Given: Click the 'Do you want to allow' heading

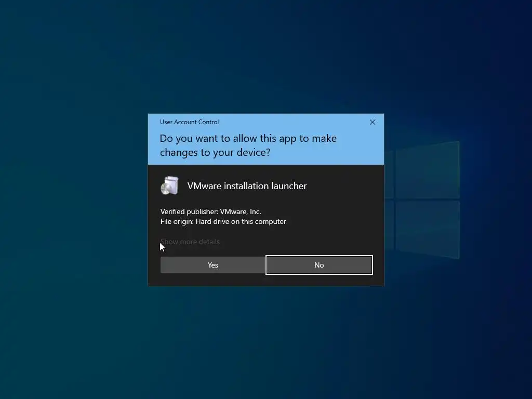Looking at the screenshot, I should click(248, 145).
